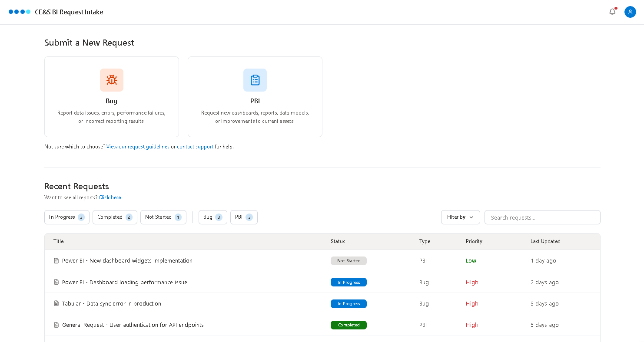Expand the Filter by dropdown
The image size is (644, 342).
pos(461,217)
